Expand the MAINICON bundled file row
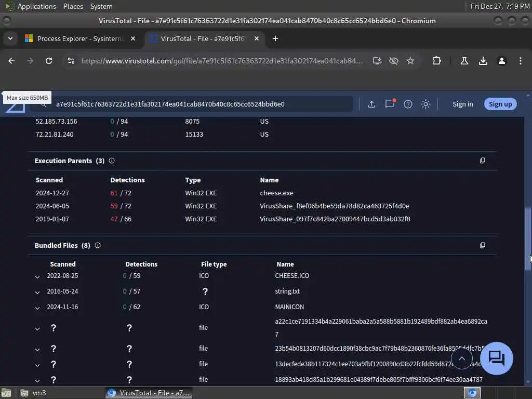Image resolution: width=532 pixels, height=399 pixels. point(37,308)
